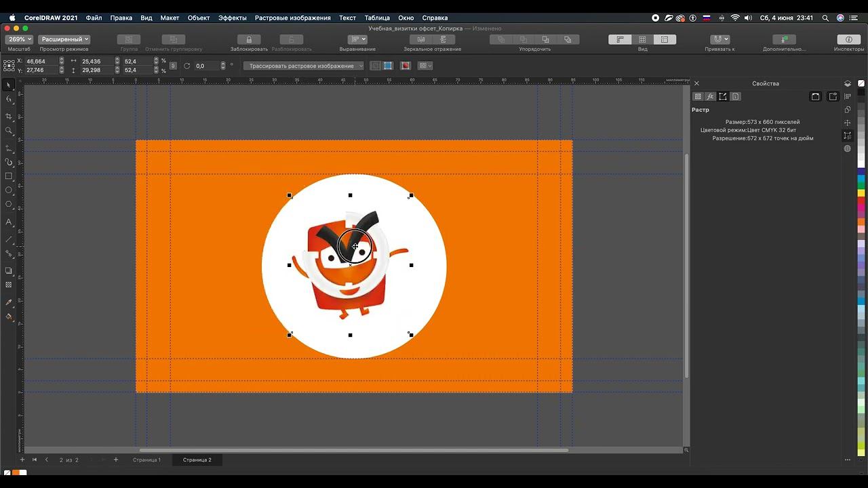Select the Rectangle tool

coord(9,176)
